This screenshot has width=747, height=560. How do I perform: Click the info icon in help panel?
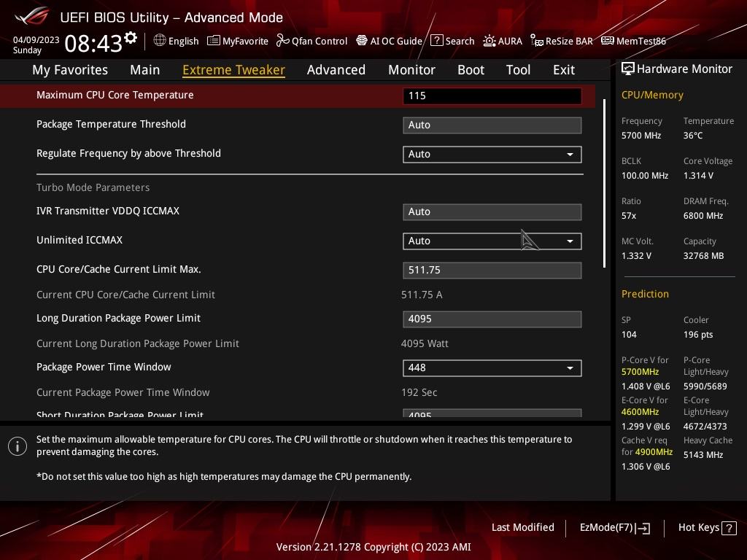pyautogui.click(x=18, y=446)
